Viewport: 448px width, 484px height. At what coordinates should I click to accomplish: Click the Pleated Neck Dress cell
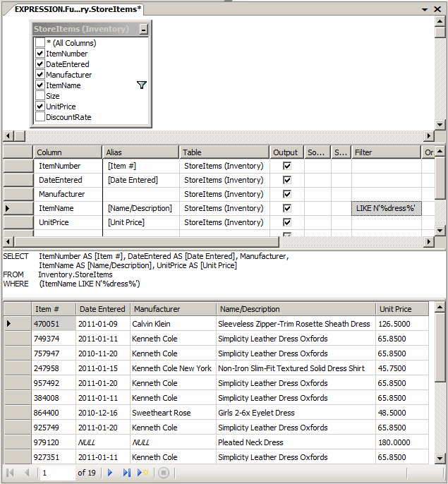tap(296, 442)
